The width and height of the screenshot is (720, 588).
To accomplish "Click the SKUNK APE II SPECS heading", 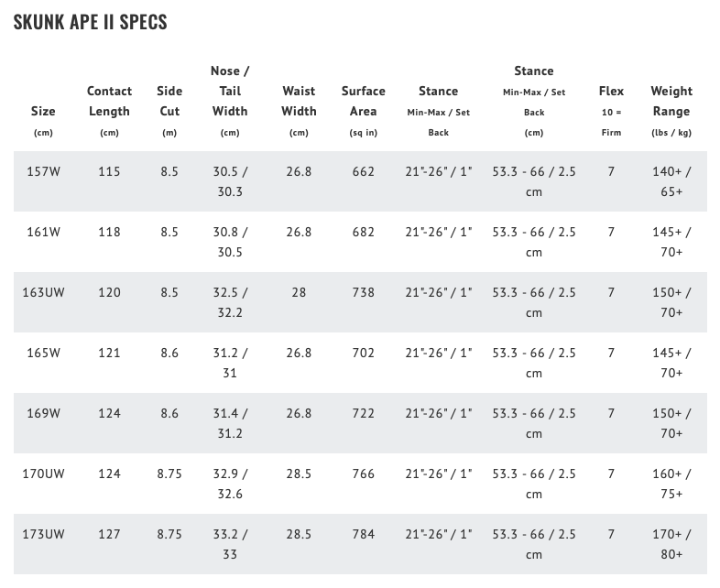I will click(x=90, y=22).
